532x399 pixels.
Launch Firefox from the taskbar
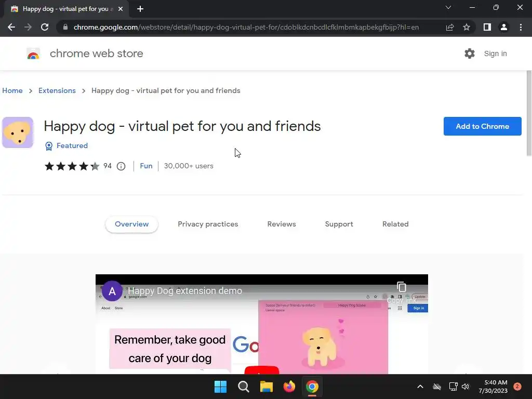point(289,387)
